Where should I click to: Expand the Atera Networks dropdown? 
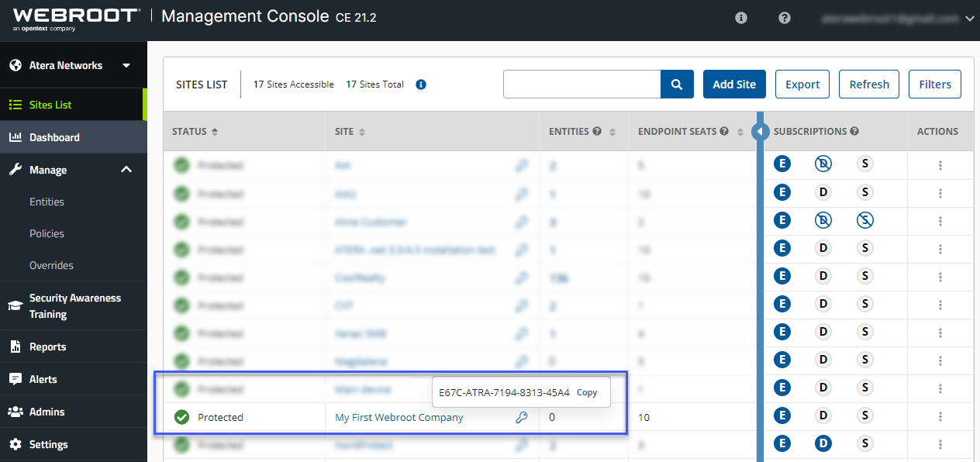[x=126, y=66]
